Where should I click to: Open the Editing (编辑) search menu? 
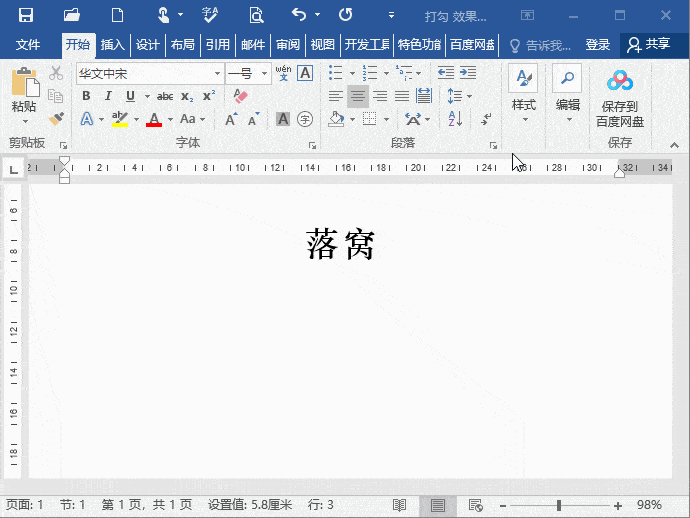(567, 93)
